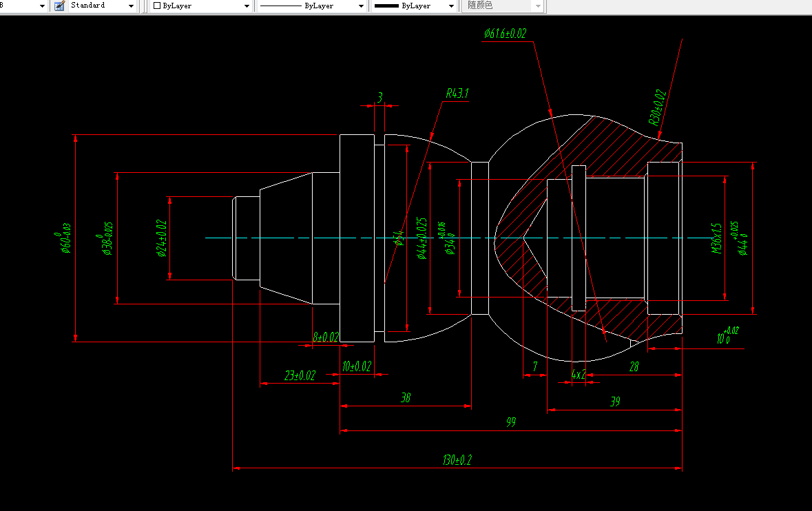Select the Ø44±0.025 dimension text
This screenshot has height=511, width=812.
click(x=421, y=238)
